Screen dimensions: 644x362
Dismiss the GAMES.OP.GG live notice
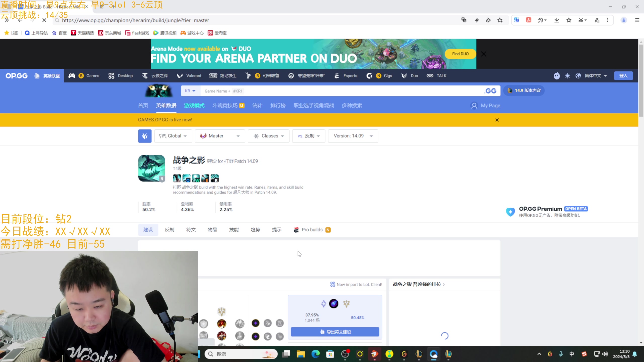click(x=497, y=120)
